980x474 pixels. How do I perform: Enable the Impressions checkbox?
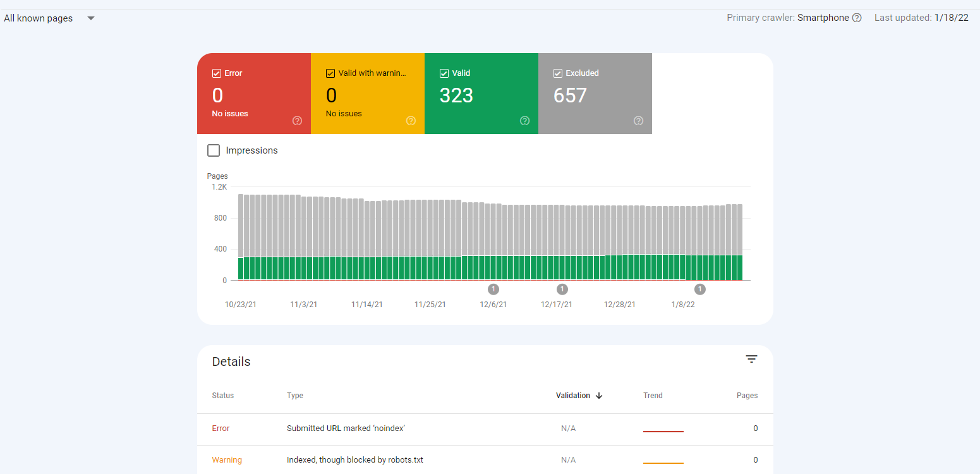214,150
